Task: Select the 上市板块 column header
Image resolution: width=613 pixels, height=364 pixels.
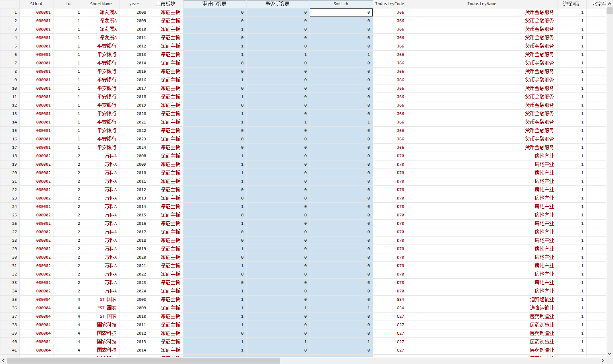Action: pyautogui.click(x=166, y=4)
